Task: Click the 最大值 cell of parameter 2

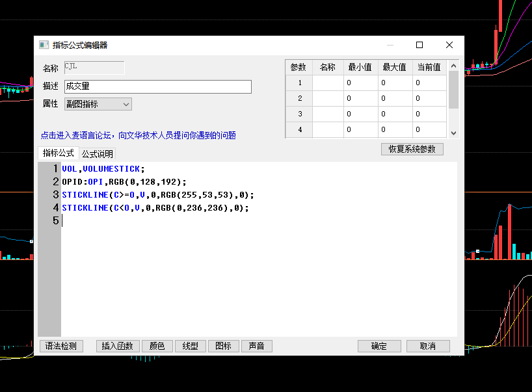Action: pyautogui.click(x=395, y=98)
